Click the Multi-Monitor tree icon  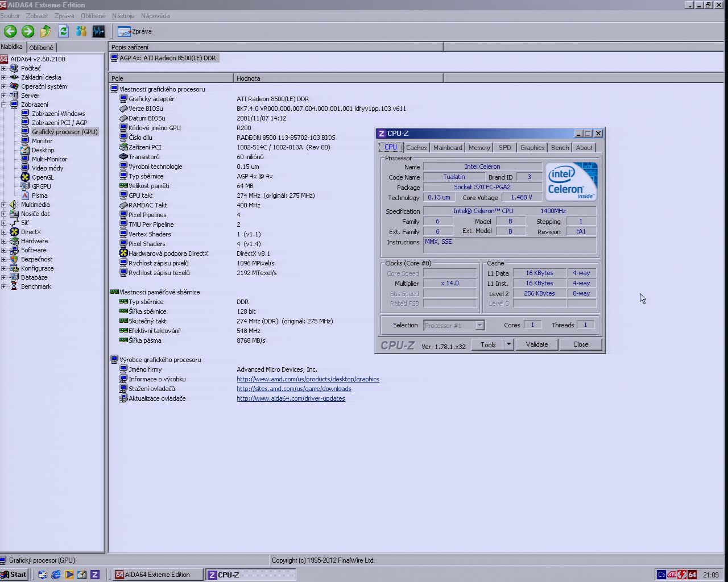pos(25,159)
